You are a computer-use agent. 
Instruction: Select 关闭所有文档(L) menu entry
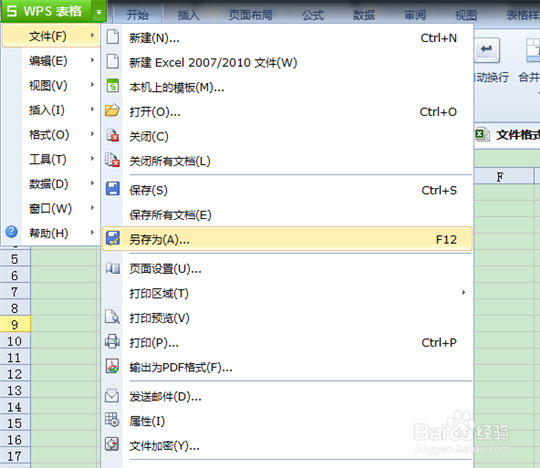point(287,161)
